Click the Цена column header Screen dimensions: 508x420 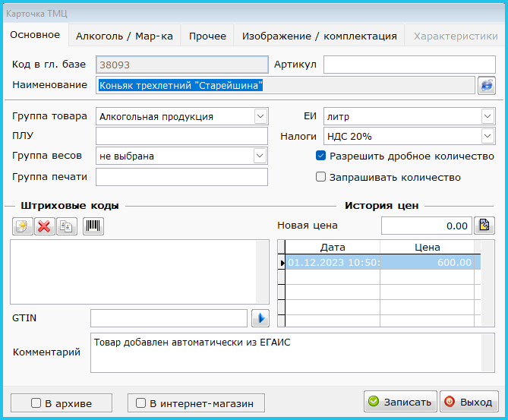(427, 248)
